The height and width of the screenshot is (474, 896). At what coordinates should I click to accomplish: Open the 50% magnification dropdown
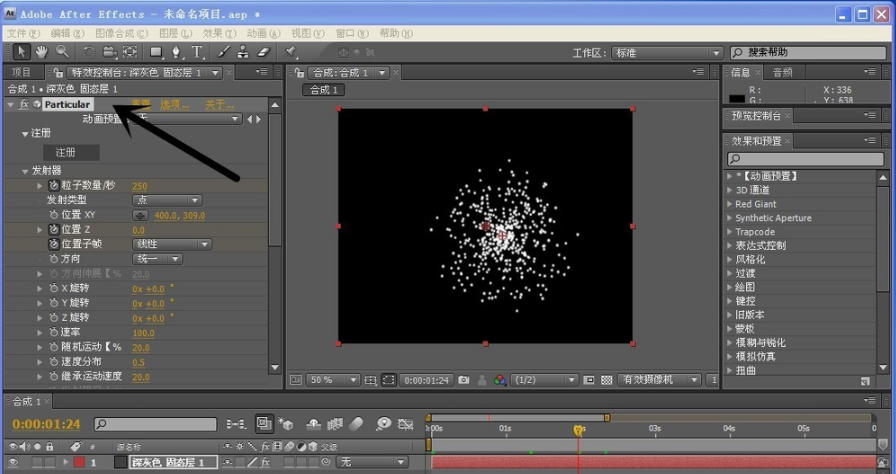click(x=334, y=380)
